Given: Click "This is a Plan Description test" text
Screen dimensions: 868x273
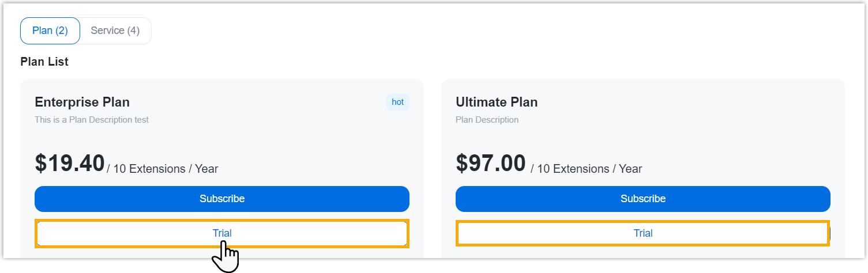Looking at the screenshot, I should click(x=92, y=120).
